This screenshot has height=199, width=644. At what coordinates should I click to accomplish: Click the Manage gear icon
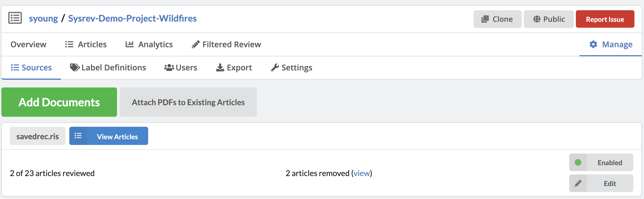tap(593, 45)
